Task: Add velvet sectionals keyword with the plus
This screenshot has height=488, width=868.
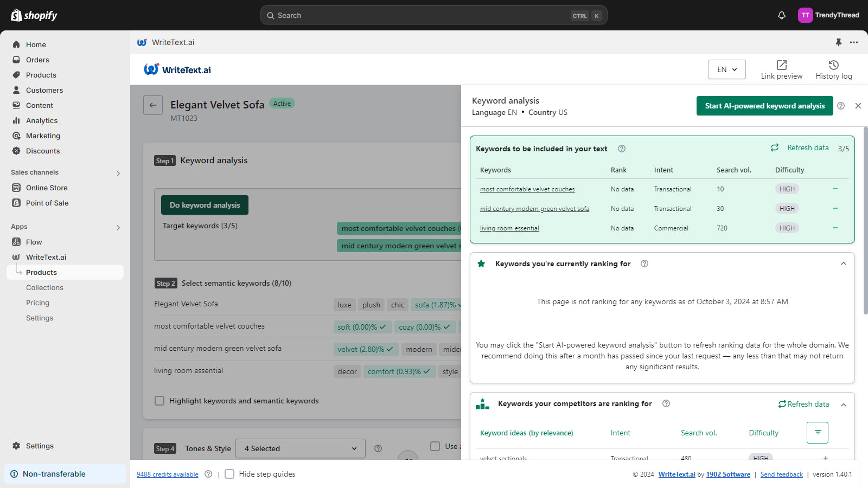Action: click(x=826, y=458)
